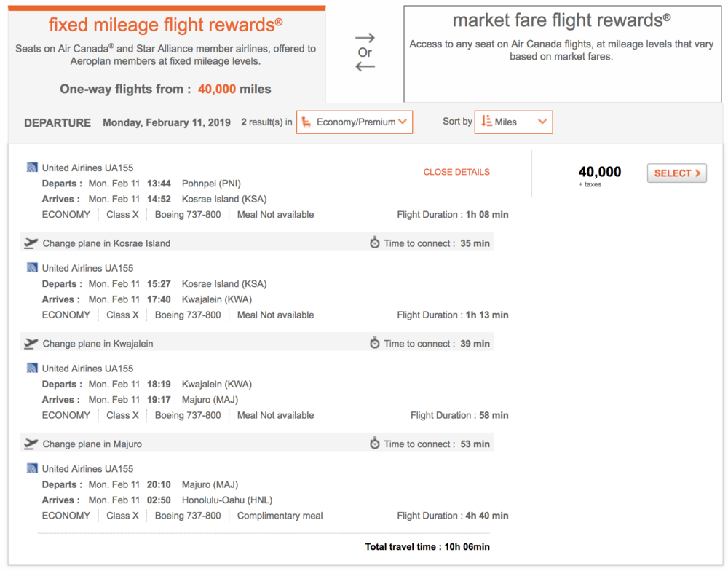Viewport: 728px width, 571px height.
Task: Click United Airlines logo for Kosrae to Kwajalein segment
Action: tap(32, 268)
